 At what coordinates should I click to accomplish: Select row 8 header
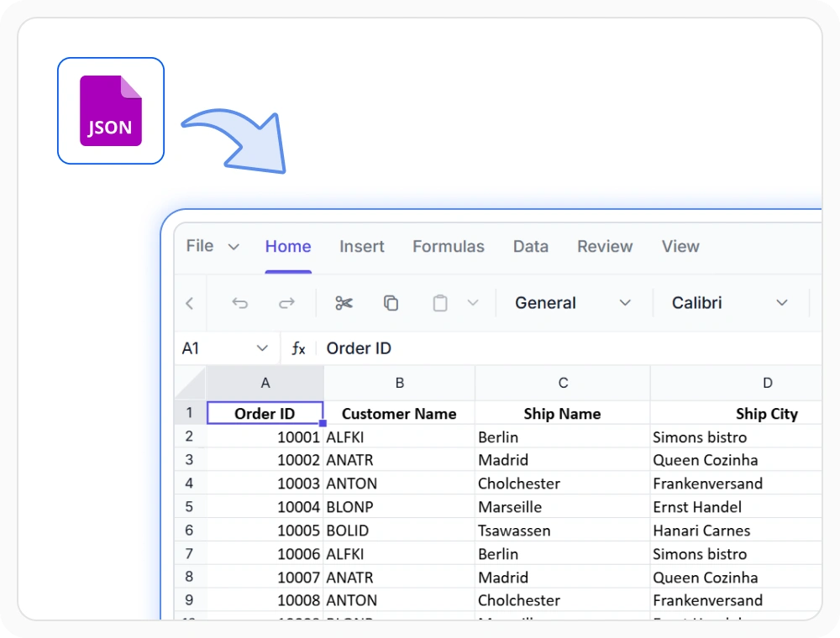pyautogui.click(x=190, y=577)
